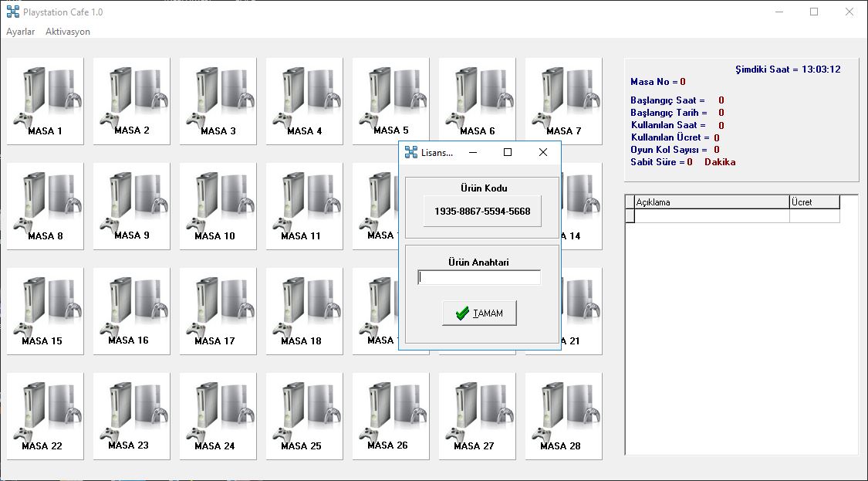Open the Aktivasyon menu

point(68,32)
